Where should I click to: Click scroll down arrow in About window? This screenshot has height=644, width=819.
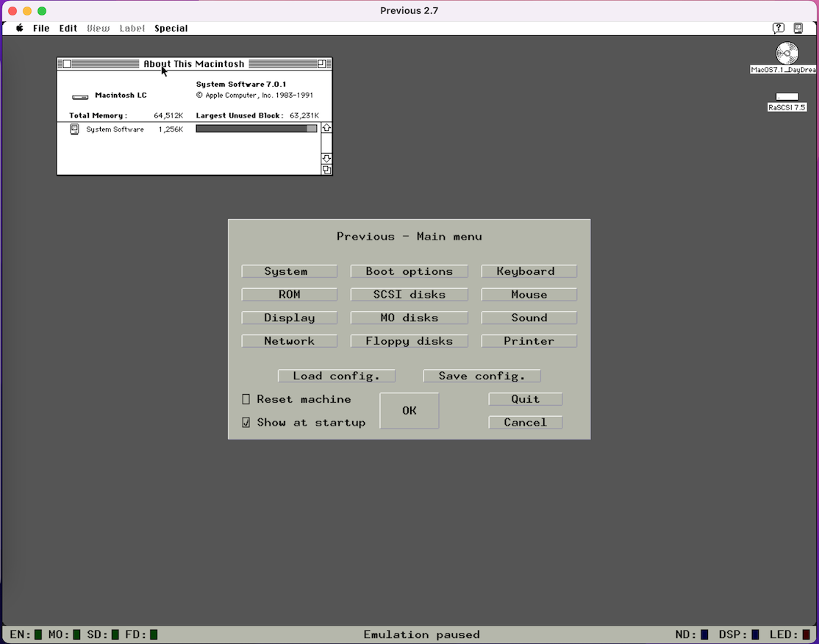pos(326,159)
